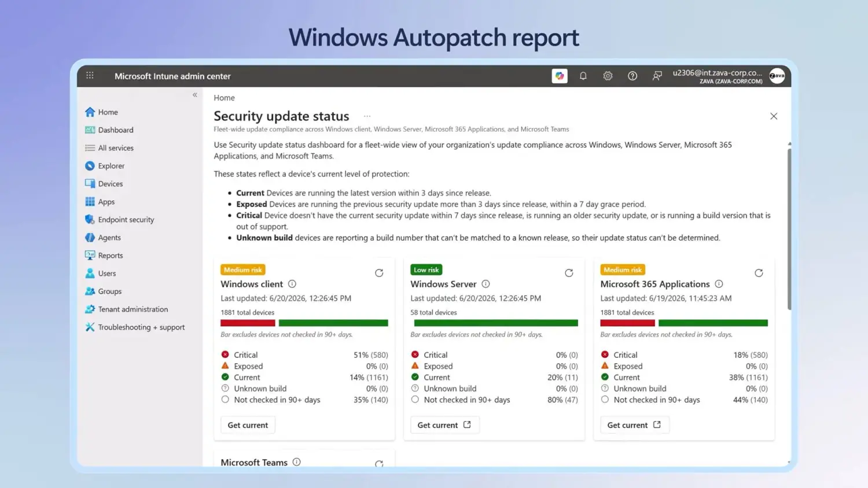
Task: Click Get current on Windows client card
Action: click(x=248, y=425)
